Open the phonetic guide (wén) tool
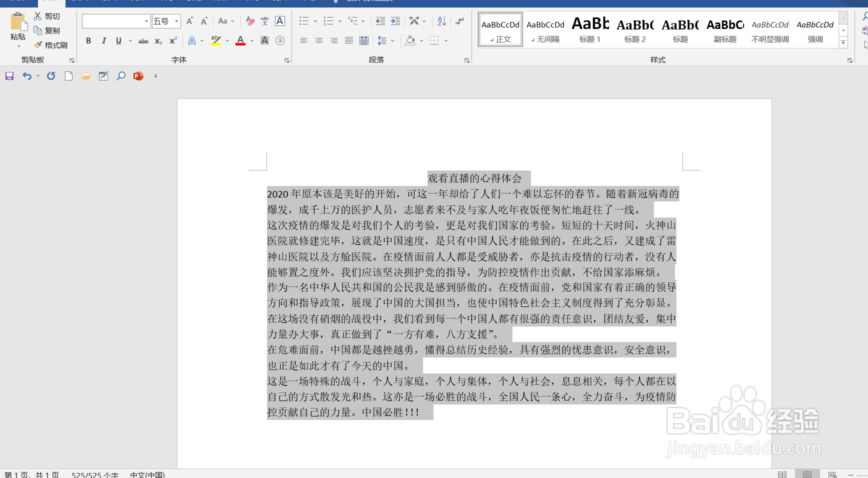 click(265, 21)
